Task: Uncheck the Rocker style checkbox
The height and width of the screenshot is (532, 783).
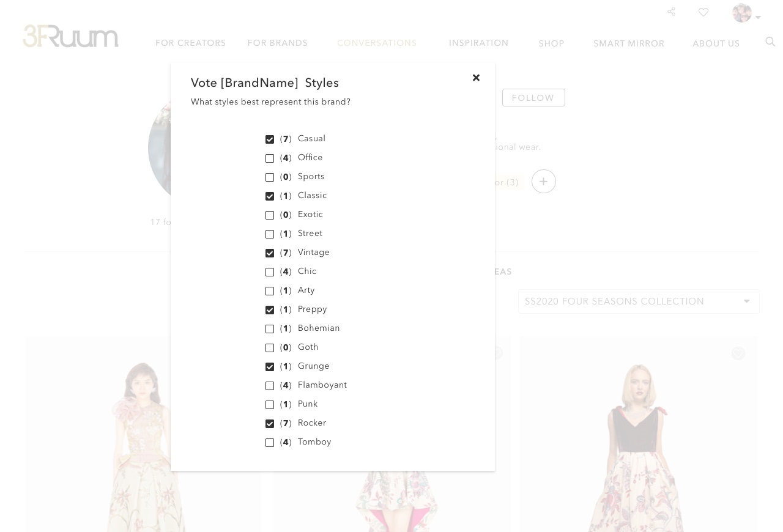Action: tap(270, 424)
